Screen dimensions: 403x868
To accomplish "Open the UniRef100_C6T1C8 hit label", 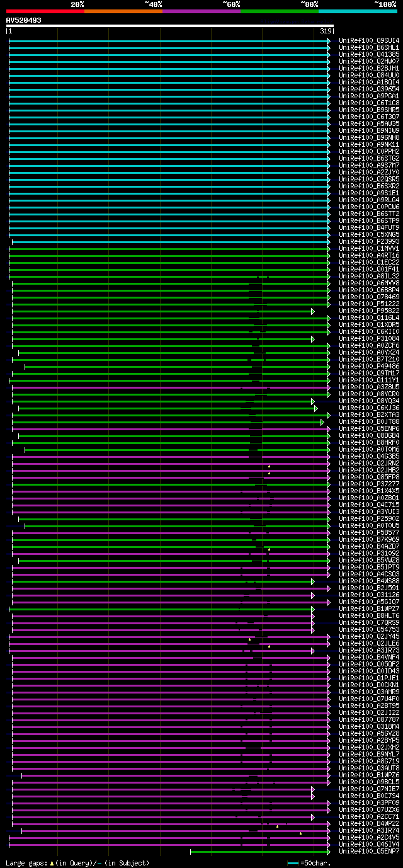I will pos(369,103).
